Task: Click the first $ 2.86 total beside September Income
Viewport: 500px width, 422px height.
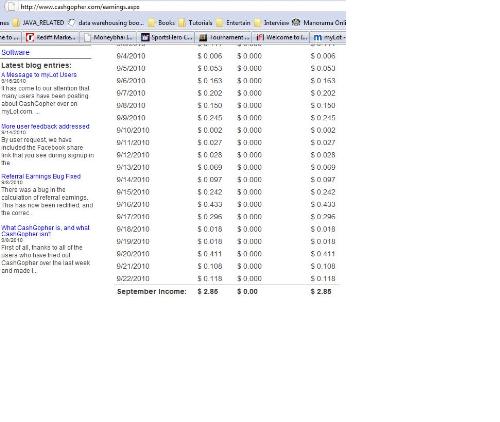Action: [208, 292]
